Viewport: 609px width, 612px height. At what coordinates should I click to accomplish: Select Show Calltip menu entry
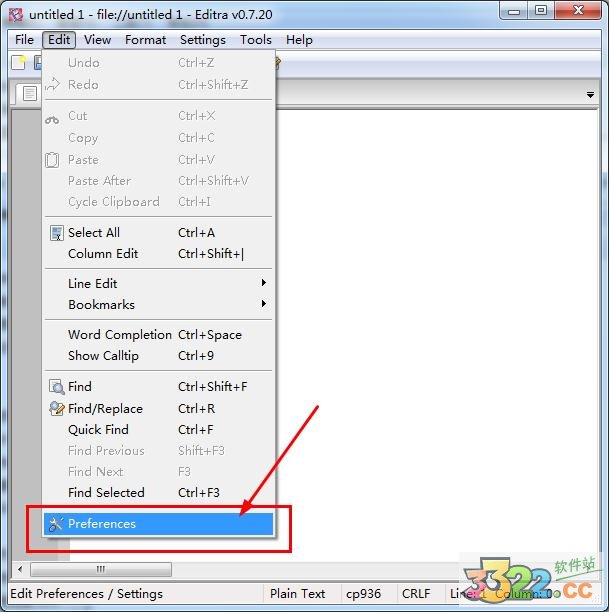tap(158, 356)
